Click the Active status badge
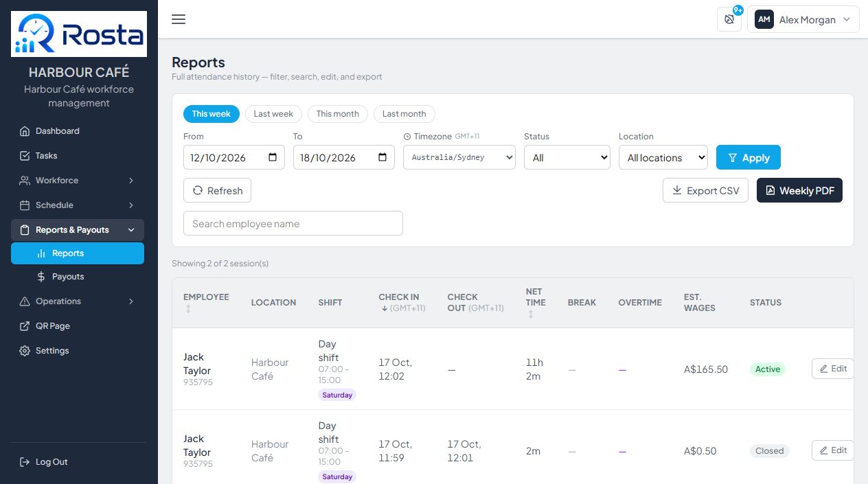The width and height of the screenshot is (868, 484). coord(768,369)
